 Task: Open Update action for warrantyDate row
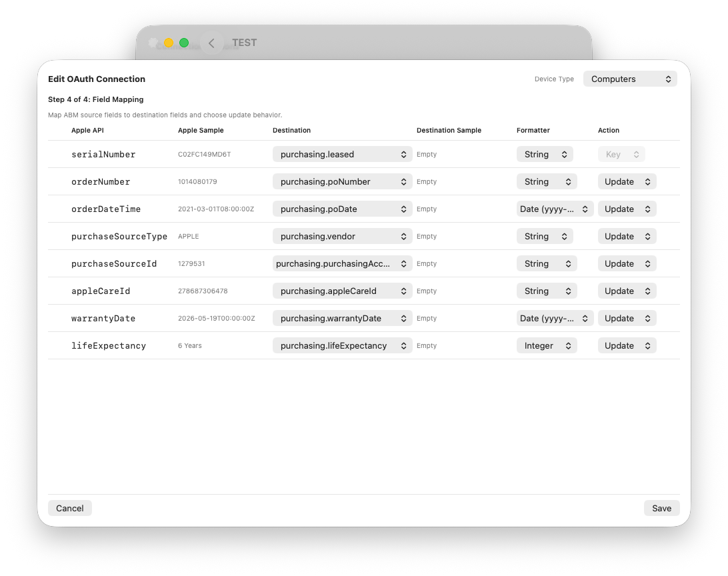pos(627,319)
